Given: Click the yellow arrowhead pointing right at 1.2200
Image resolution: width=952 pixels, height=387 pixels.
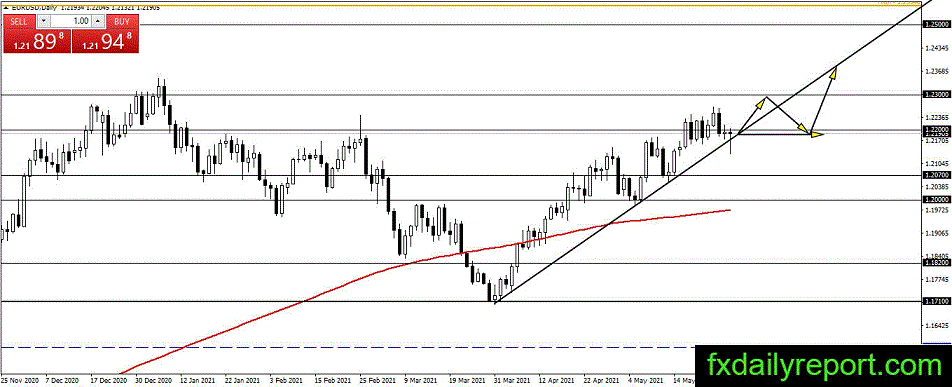Looking at the screenshot, I should 818,134.
